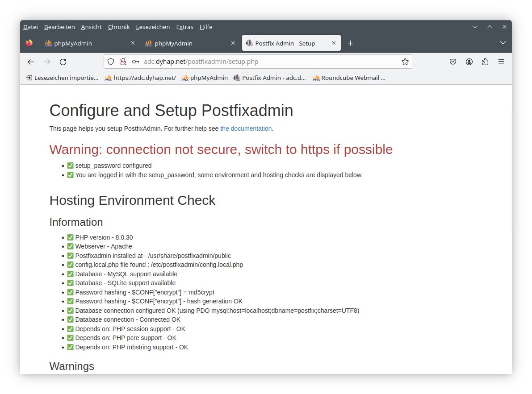The height and width of the screenshot is (394, 532).
Task: Click the reload page icon
Action: tap(63, 62)
